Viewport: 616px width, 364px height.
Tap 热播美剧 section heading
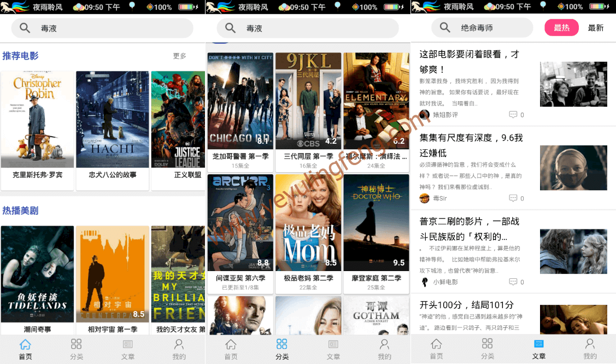click(20, 210)
